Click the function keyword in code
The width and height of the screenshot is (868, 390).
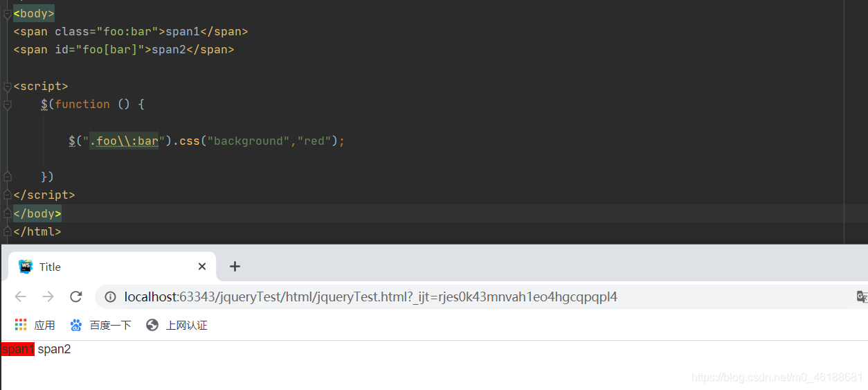82,104
